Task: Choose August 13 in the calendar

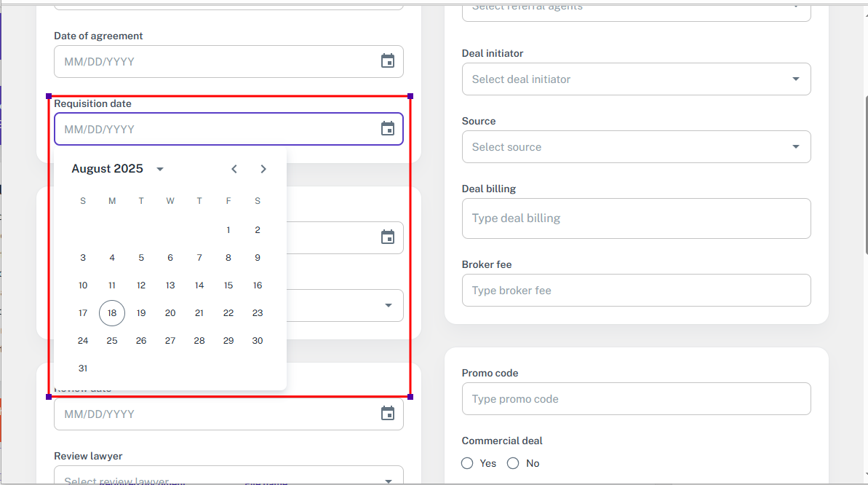Action: pos(170,285)
